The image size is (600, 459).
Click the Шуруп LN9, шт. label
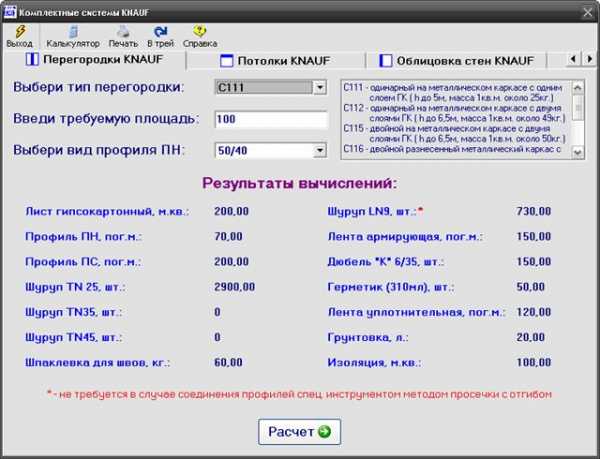click(375, 212)
